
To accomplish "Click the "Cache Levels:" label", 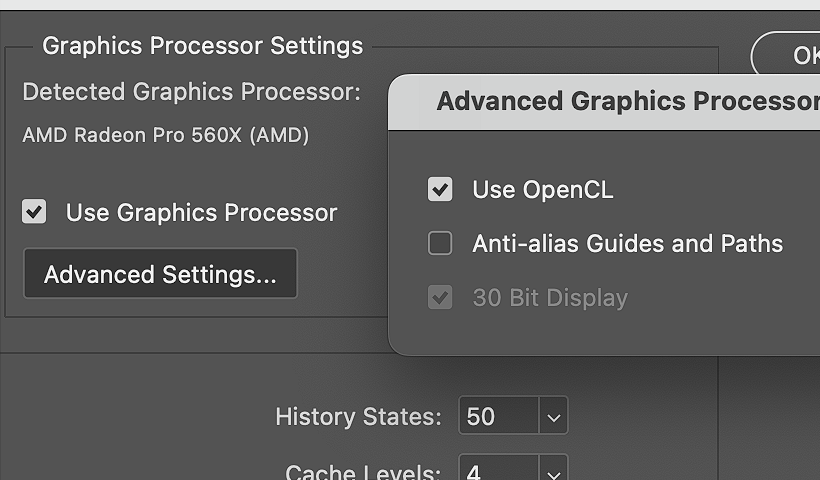I will tap(363, 472).
